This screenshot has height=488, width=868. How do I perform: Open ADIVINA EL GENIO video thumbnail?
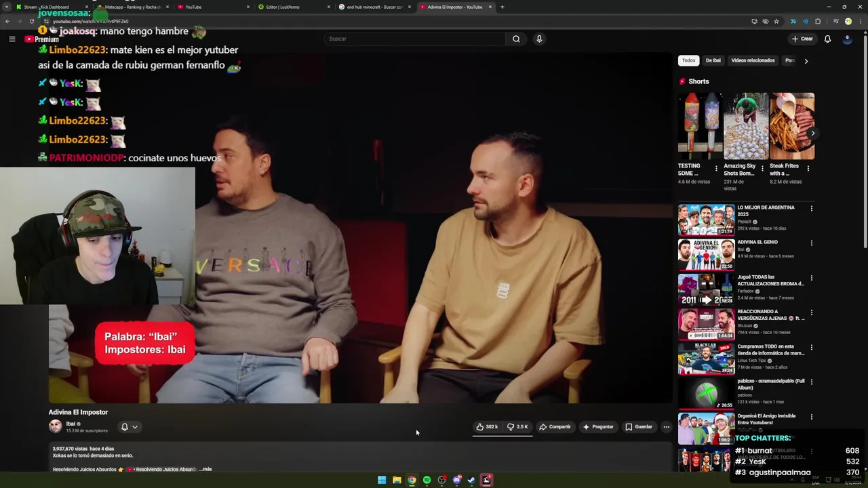[706, 254]
